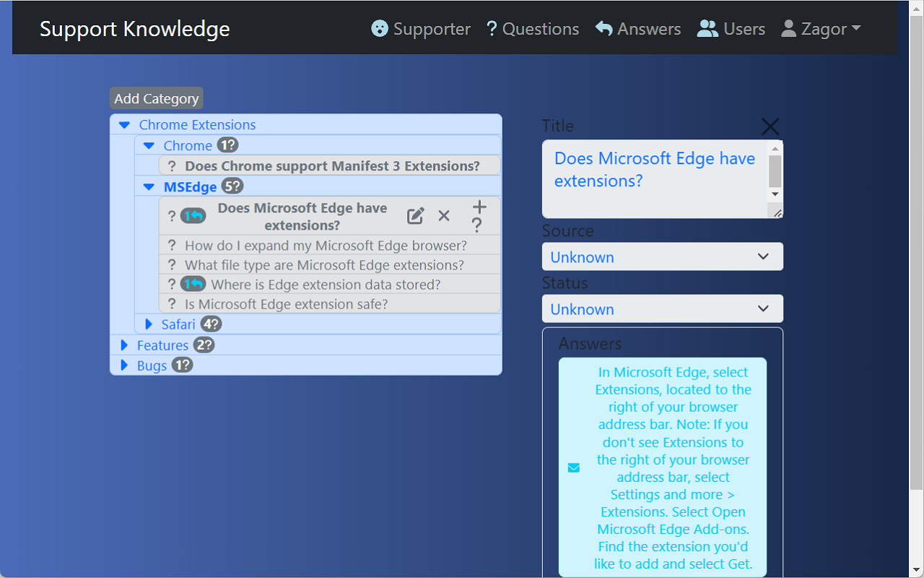Click the Supporter face icon in navbar
Screen dimensions: 924x578
pos(380,29)
